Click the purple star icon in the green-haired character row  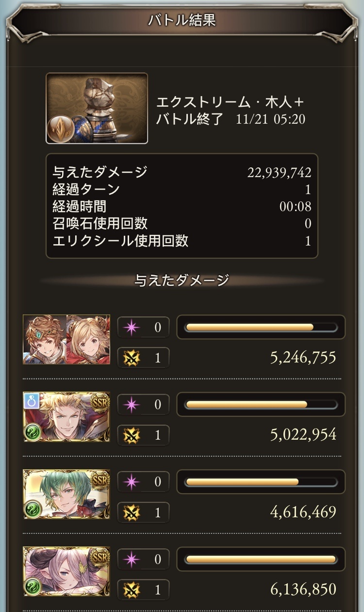(130, 481)
